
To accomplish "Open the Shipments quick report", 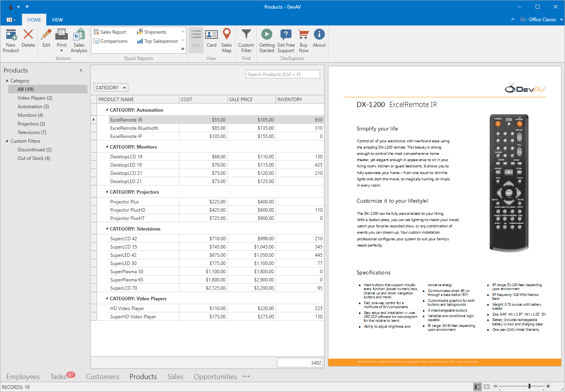I will 155,32.
